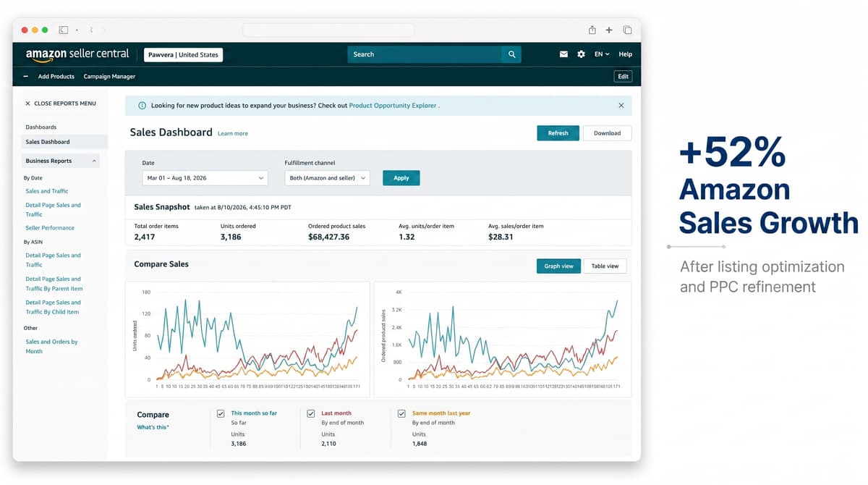Open Add Products menu item

click(56, 76)
